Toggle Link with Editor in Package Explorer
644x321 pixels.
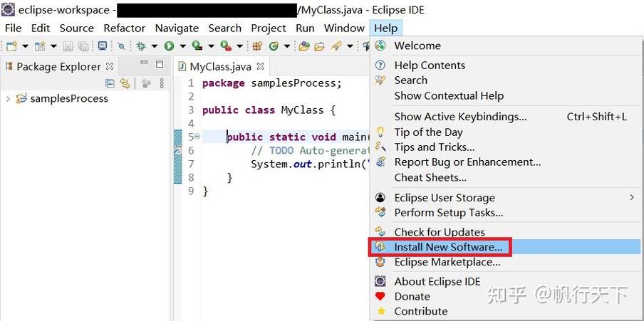coord(125,84)
